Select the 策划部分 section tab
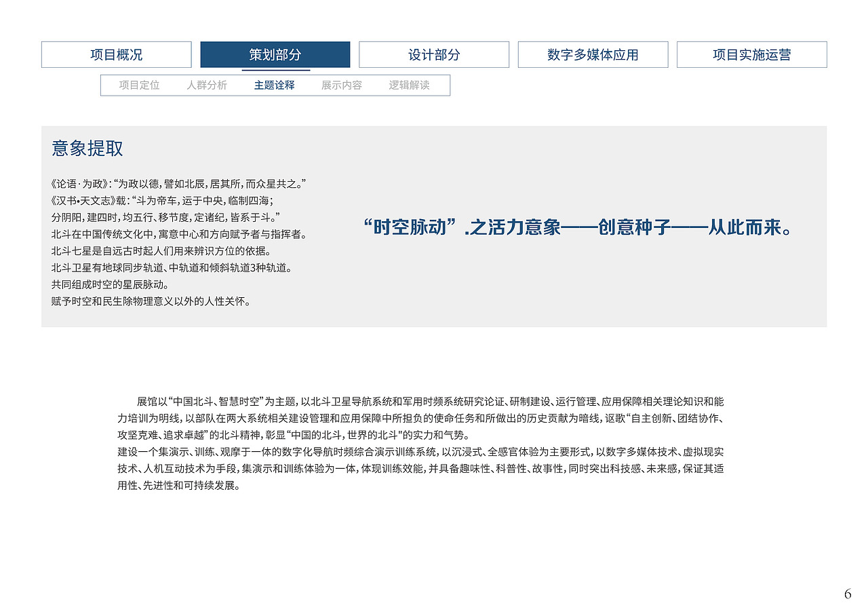This screenshot has width=868, height=614. (x=275, y=55)
